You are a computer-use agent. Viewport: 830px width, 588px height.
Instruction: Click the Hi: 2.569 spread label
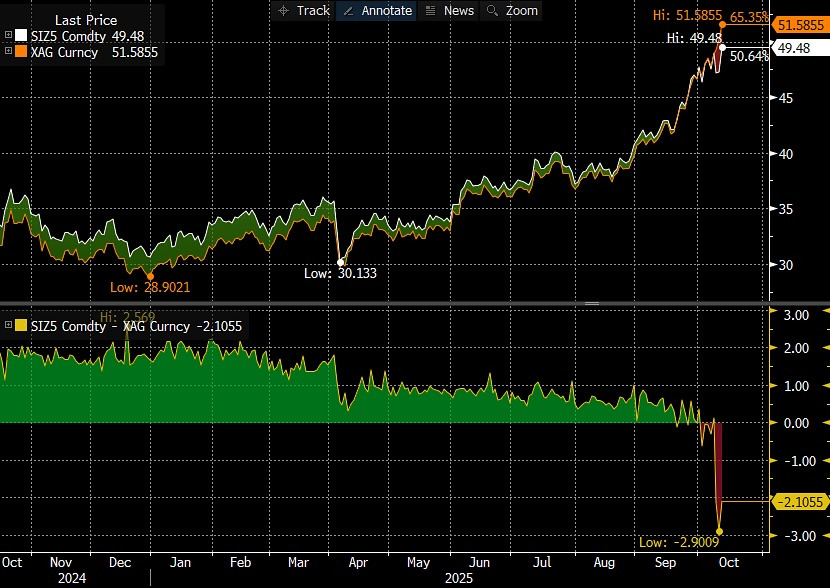[127, 317]
